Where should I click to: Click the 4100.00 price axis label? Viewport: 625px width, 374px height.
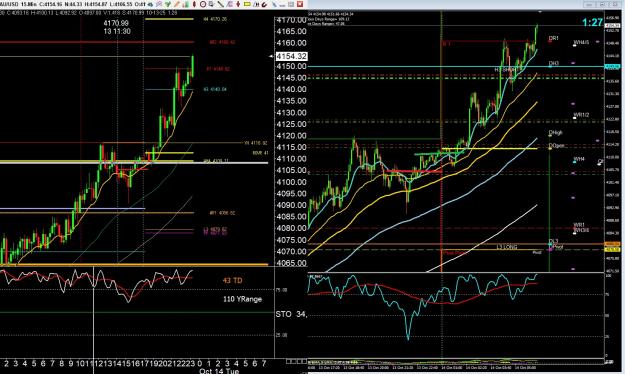291,182
